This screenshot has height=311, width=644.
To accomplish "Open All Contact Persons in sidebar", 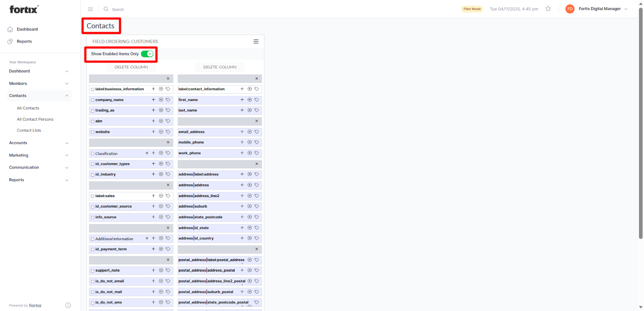I will click(35, 119).
